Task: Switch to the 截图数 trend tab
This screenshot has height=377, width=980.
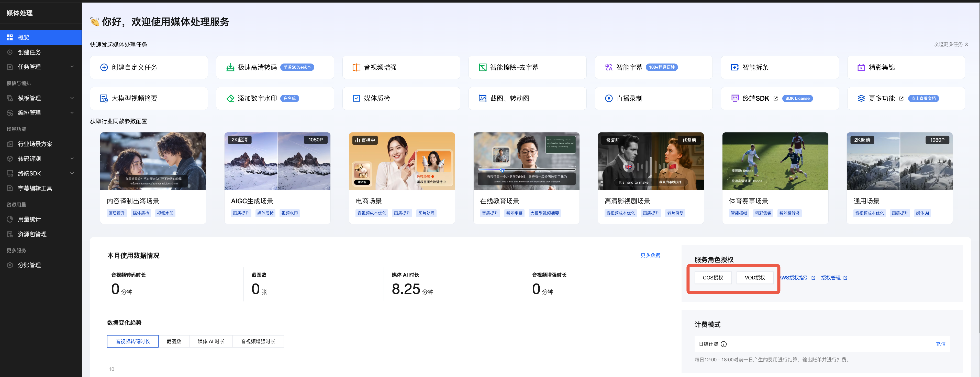Action: [x=174, y=342]
